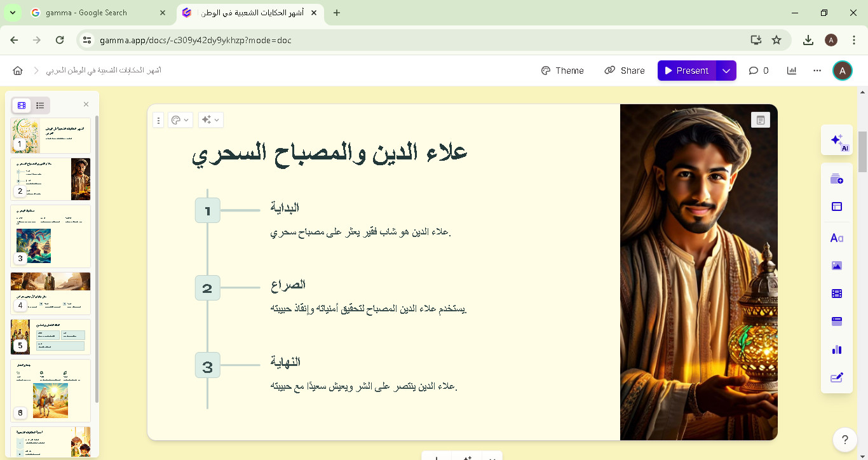Open the analytics chart icon in top bar

(x=792, y=71)
